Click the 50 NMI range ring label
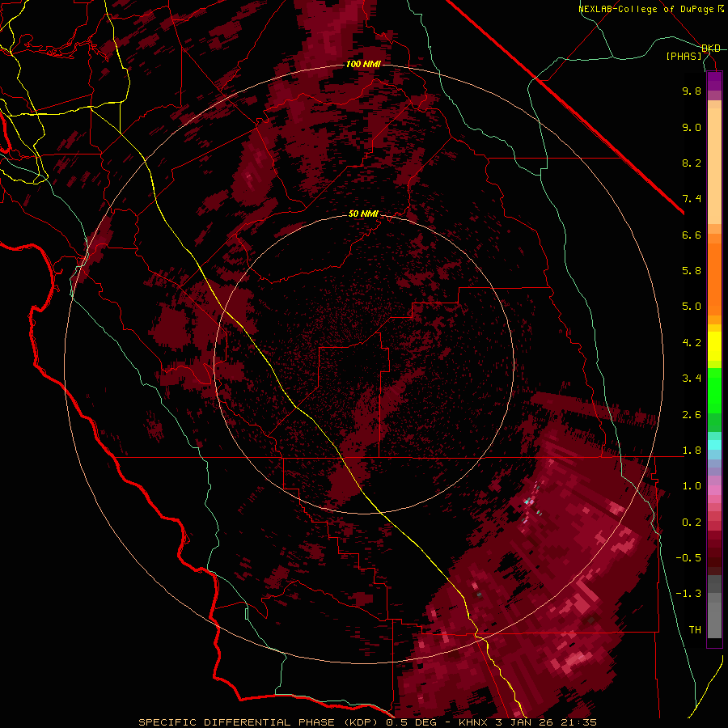The height and width of the screenshot is (728, 728). [x=363, y=214]
